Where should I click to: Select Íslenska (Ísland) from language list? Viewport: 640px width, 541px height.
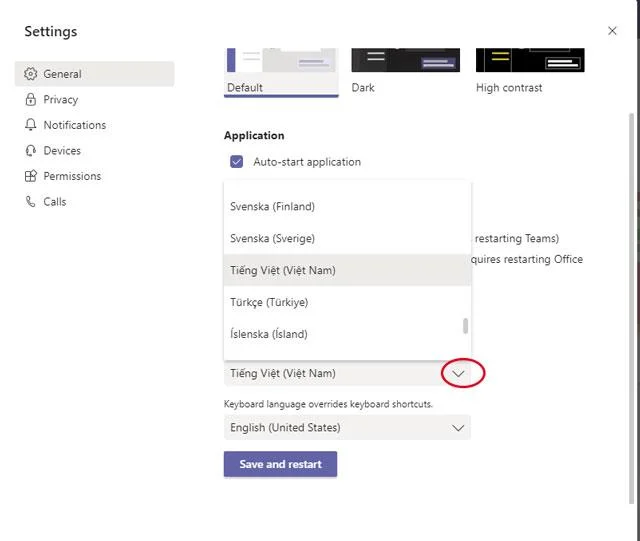tap(347, 334)
